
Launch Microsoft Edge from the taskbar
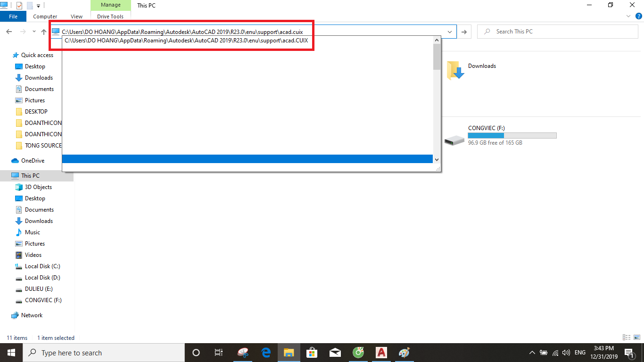[x=266, y=353]
